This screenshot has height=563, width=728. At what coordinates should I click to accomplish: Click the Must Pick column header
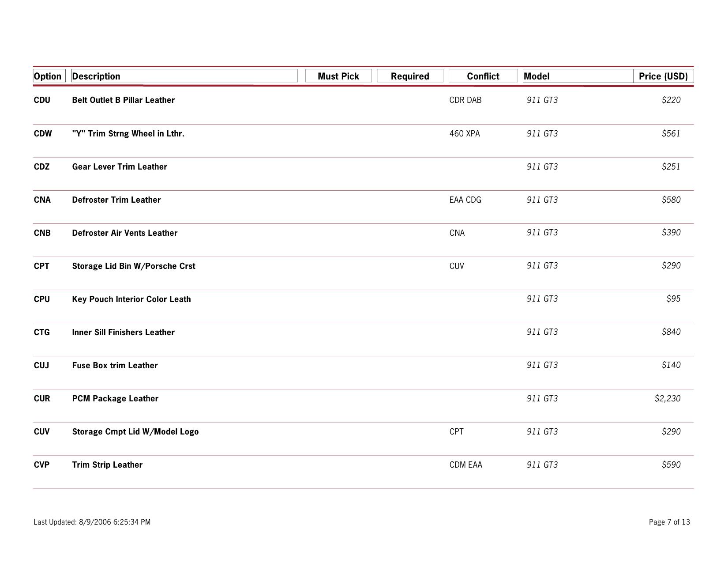[338, 76]
